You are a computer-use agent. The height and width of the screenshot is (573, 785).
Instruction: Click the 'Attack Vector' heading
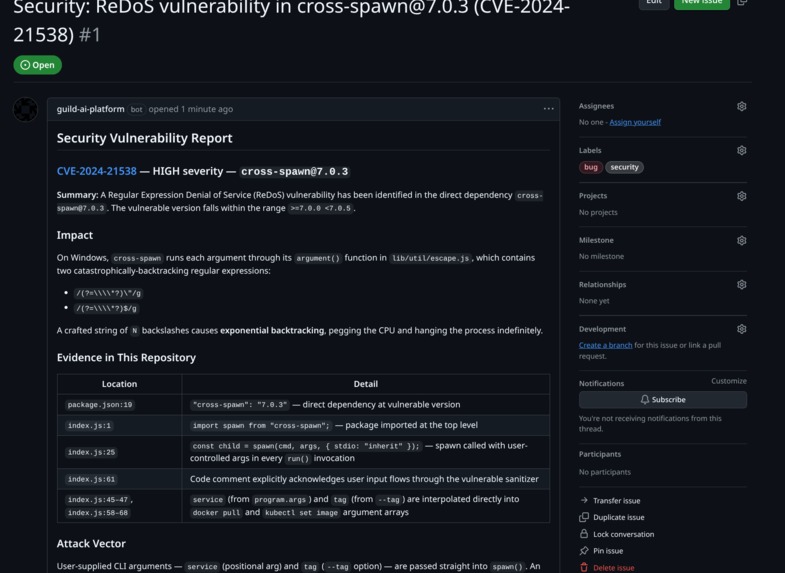[x=91, y=543]
